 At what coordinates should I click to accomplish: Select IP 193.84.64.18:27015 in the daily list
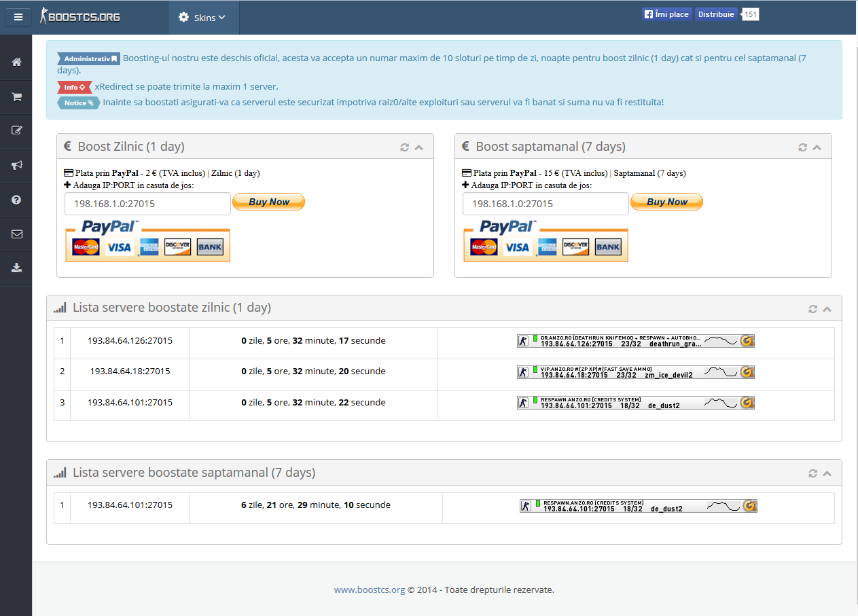130,372
